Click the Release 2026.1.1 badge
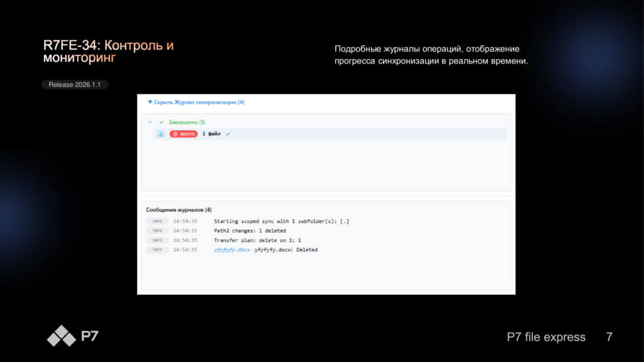644x362 pixels. pos(75,84)
